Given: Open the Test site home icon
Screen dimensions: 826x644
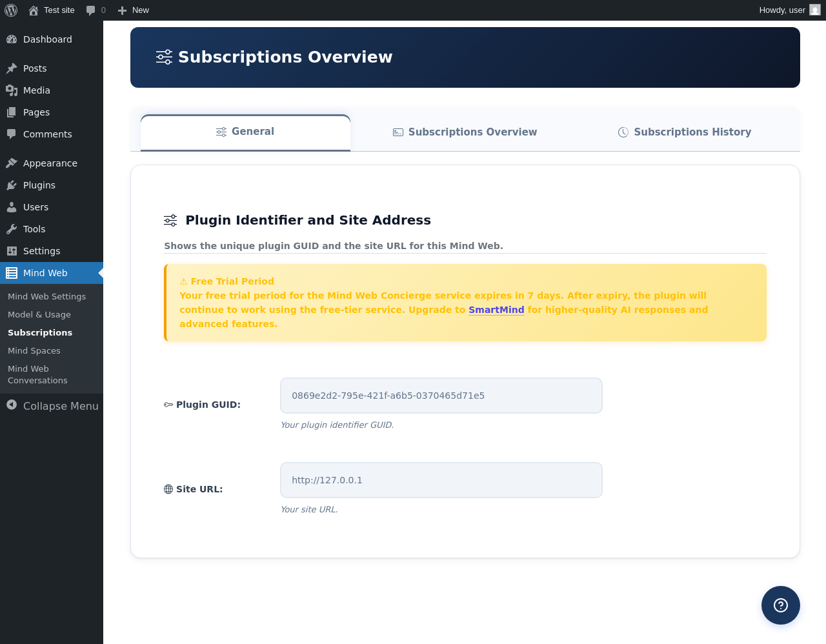Looking at the screenshot, I should (x=34, y=10).
